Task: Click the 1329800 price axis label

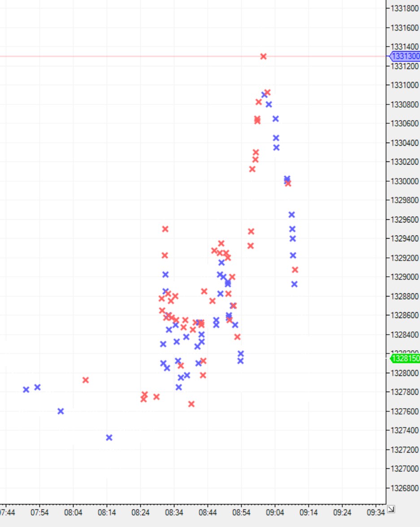Action: tap(405, 200)
